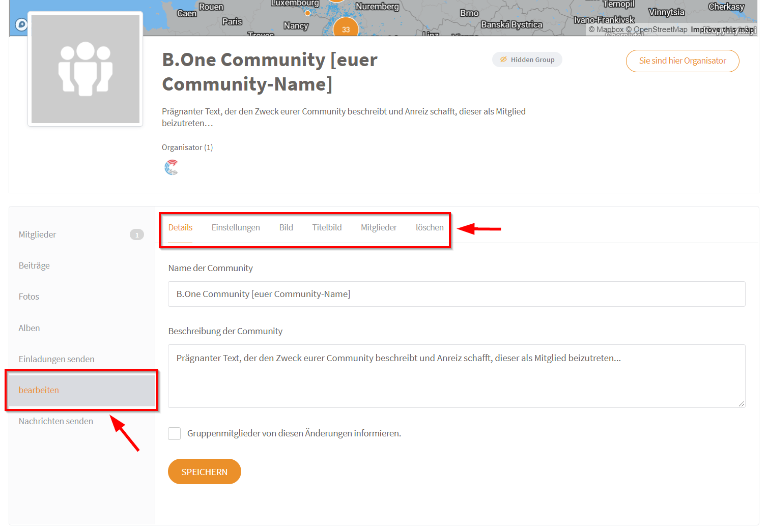768x532 pixels.
Task: Click into Beschreibung der Community textarea
Action: 457,376
